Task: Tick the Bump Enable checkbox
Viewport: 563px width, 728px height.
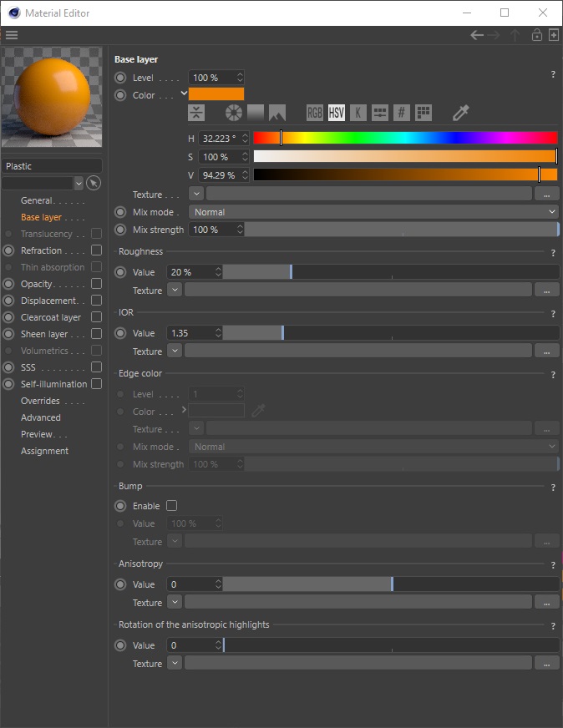Action: coord(172,505)
